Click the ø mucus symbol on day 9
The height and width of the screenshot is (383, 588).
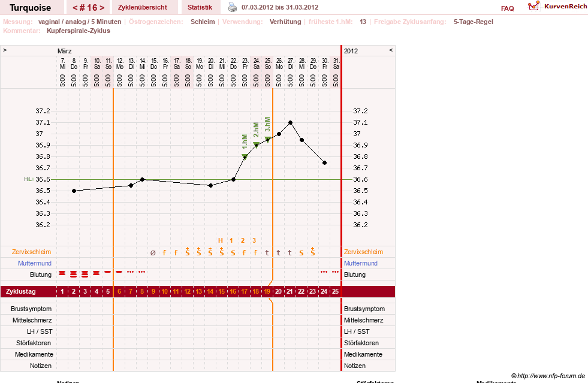pyautogui.click(x=153, y=253)
